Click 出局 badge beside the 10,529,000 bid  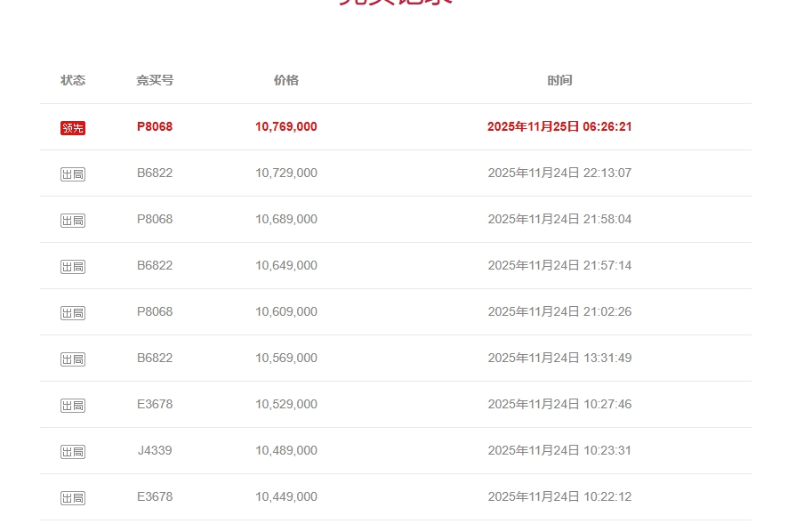pos(73,406)
